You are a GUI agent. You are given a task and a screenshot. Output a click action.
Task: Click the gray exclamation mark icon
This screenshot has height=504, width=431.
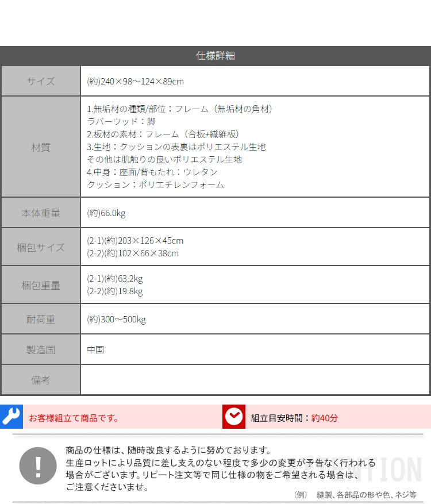point(38,465)
